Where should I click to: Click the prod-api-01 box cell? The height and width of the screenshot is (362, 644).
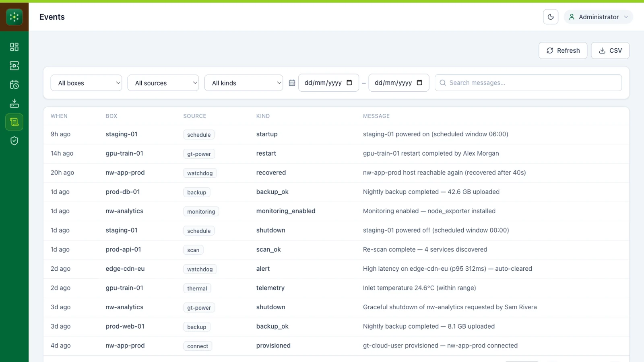pyautogui.click(x=123, y=249)
